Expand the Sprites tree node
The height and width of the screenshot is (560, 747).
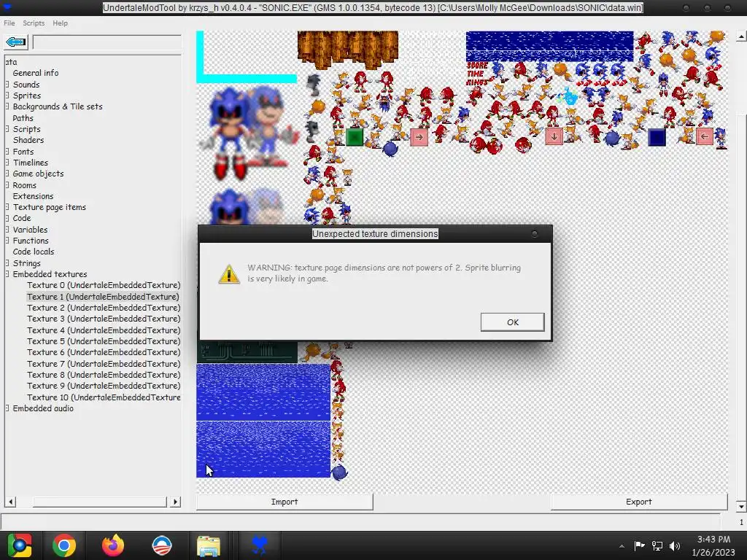click(x=7, y=96)
